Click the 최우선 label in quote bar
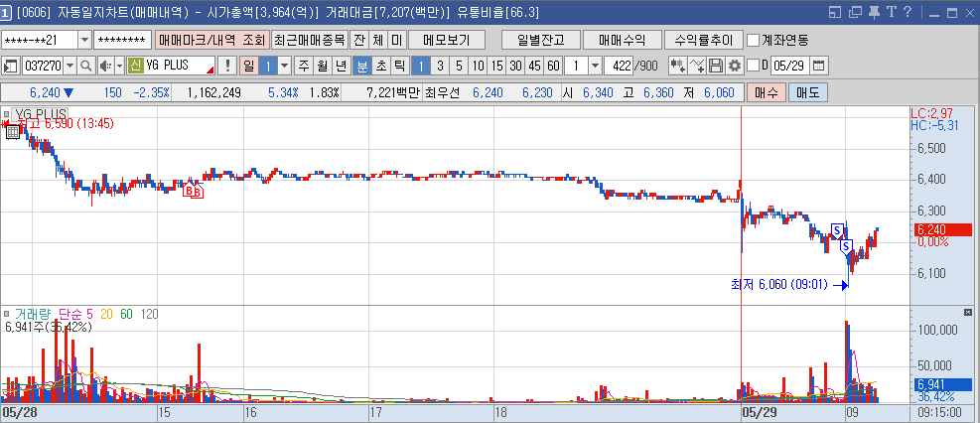The image size is (980, 423). click(x=442, y=93)
